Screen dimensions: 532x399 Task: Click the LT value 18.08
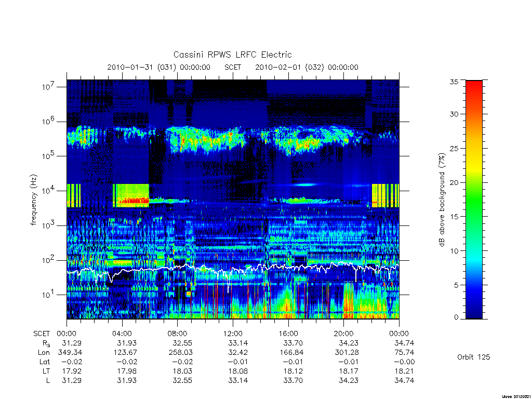tap(238, 371)
